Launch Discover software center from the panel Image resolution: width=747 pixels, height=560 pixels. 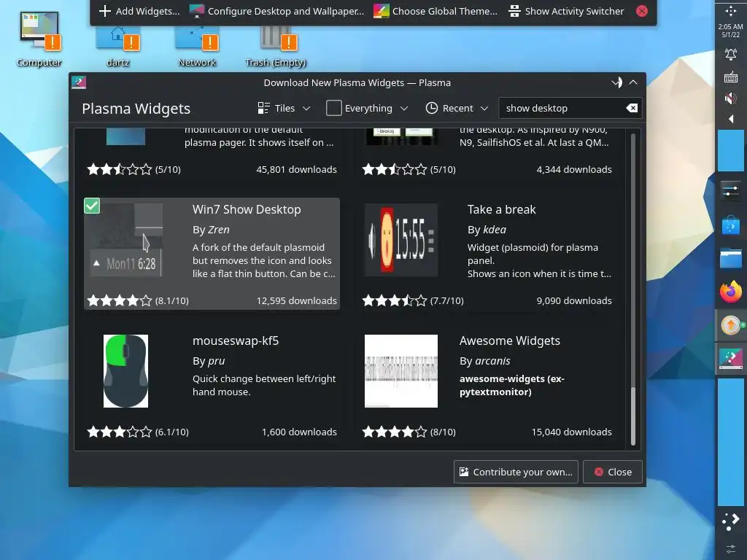click(x=730, y=225)
